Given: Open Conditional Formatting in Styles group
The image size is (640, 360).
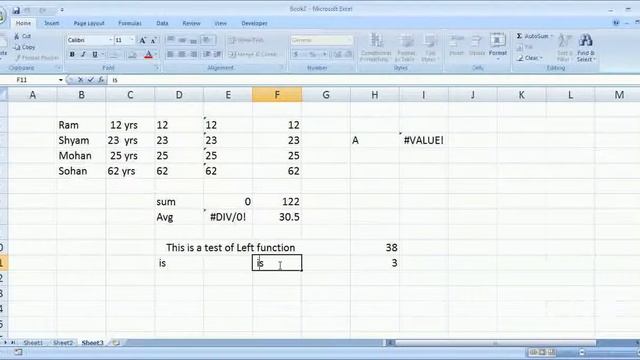Looking at the screenshot, I should click(x=376, y=48).
